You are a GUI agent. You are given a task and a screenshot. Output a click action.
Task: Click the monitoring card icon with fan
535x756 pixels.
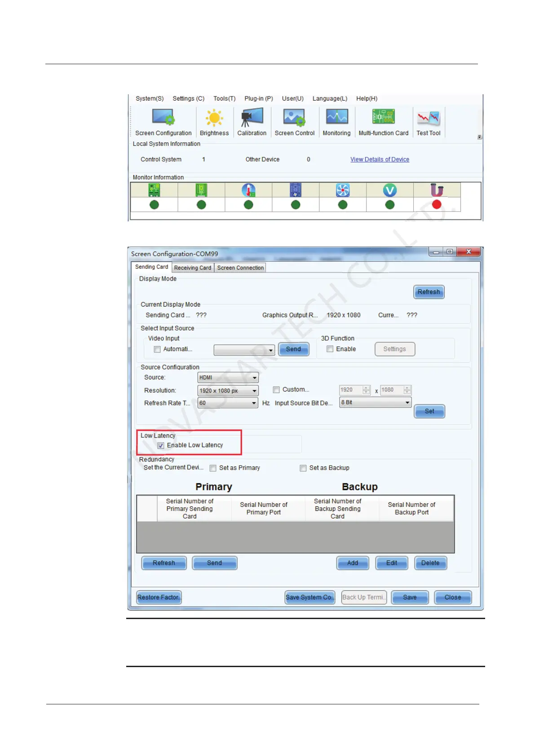(x=296, y=190)
